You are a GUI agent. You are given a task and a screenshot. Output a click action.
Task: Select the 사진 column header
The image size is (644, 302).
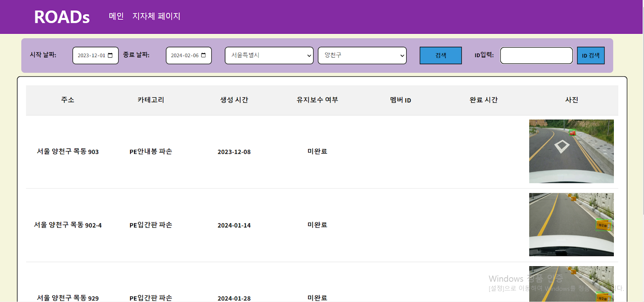coord(572,100)
